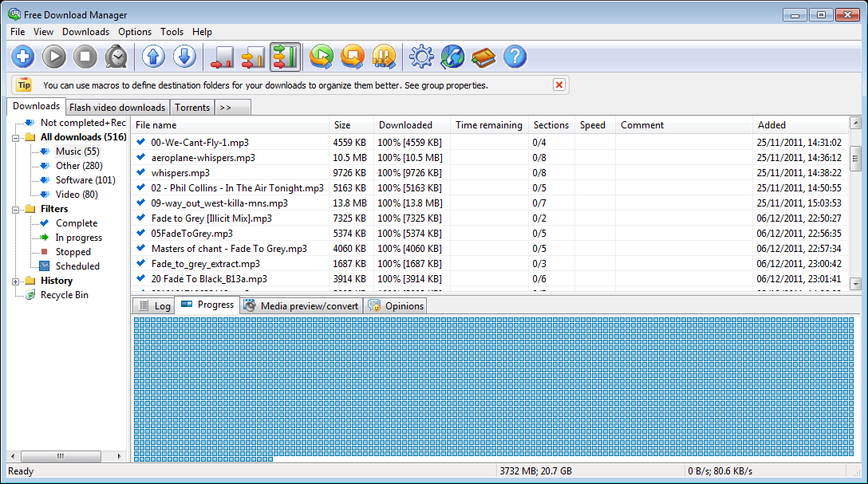Image resolution: width=868 pixels, height=484 pixels.
Task: Click the Add new download plus icon
Action: 22,56
